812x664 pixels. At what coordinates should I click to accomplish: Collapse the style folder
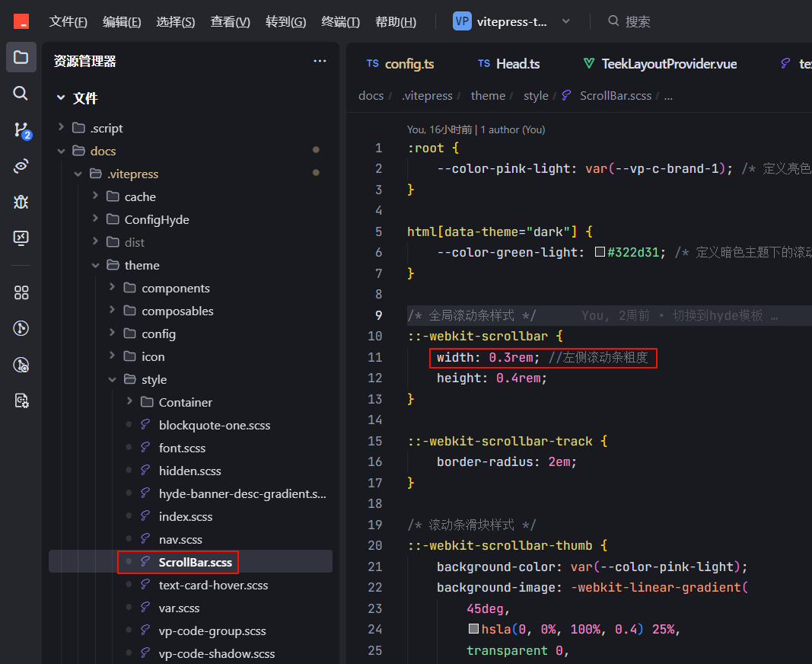[x=113, y=379]
